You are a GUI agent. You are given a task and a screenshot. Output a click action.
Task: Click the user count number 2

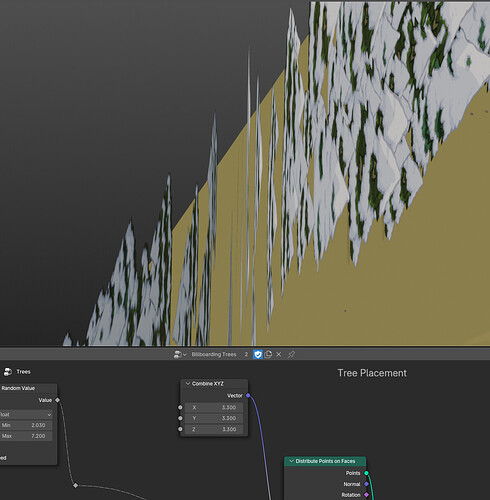coord(246,354)
